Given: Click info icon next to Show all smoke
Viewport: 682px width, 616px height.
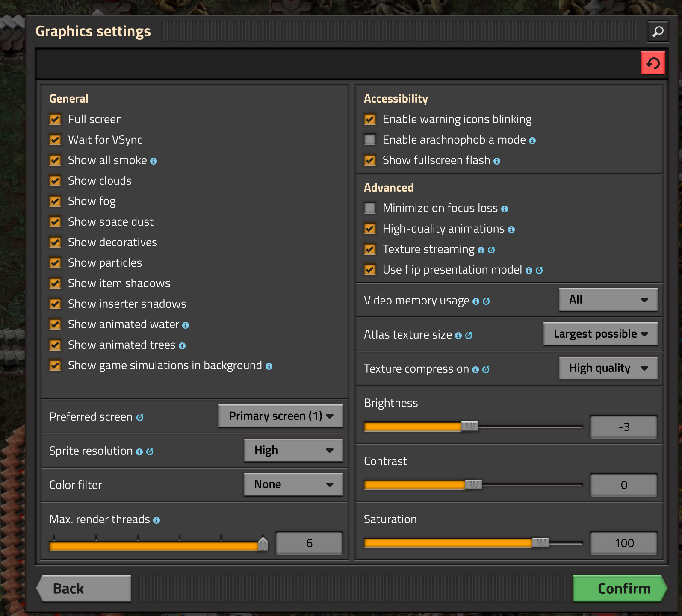Looking at the screenshot, I should [154, 161].
